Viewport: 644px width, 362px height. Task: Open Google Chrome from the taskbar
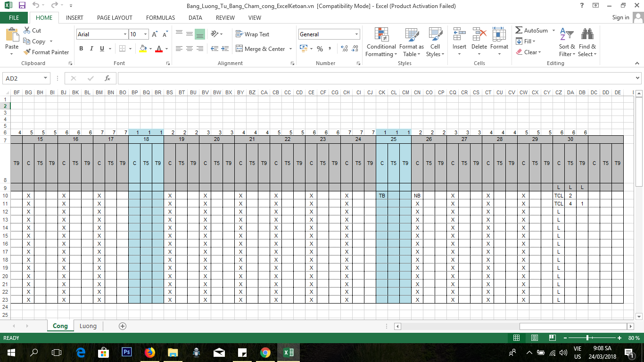pos(265,352)
